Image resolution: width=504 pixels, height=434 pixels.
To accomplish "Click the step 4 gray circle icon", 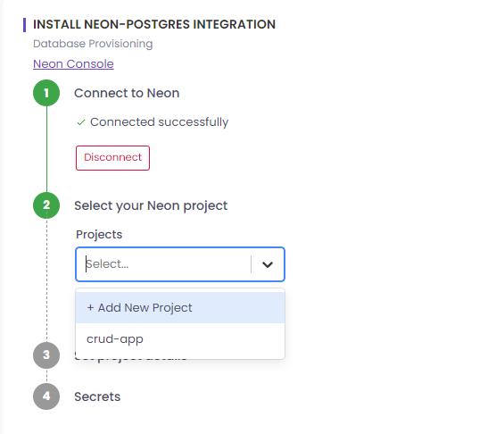I will (x=46, y=396).
